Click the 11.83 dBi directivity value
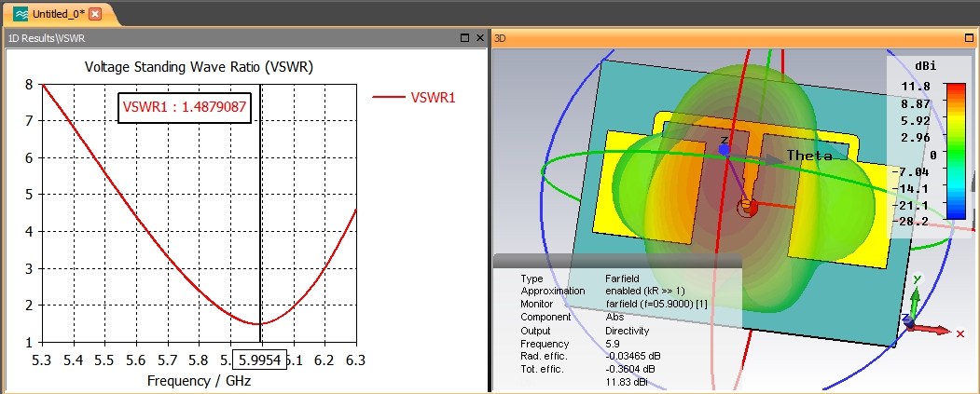Viewport: 980px width, 394px height. pyautogui.click(x=627, y=382)
